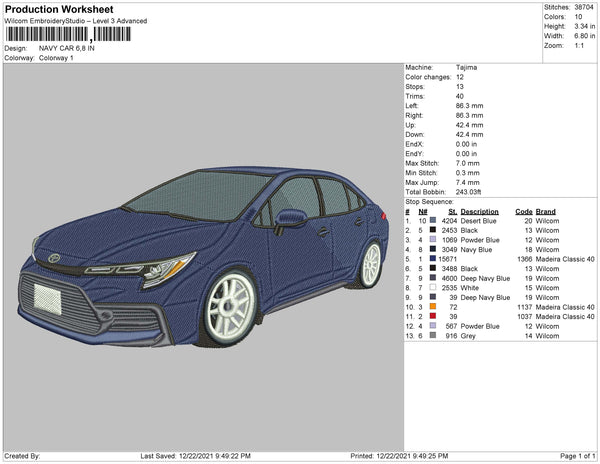Viewport: 600px width, 464px height.
Task: Click the Brand column header
Action: tap(544, 212)
